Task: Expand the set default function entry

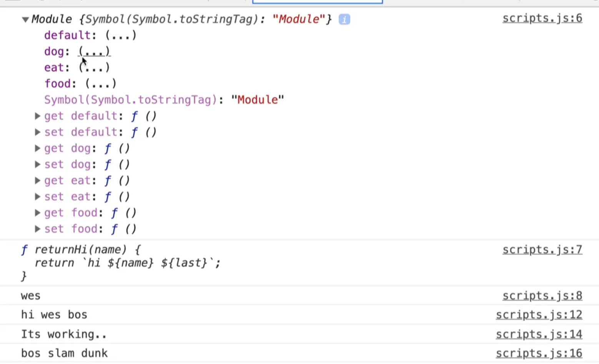Action: pyautogui.click(x=37, y=132)
